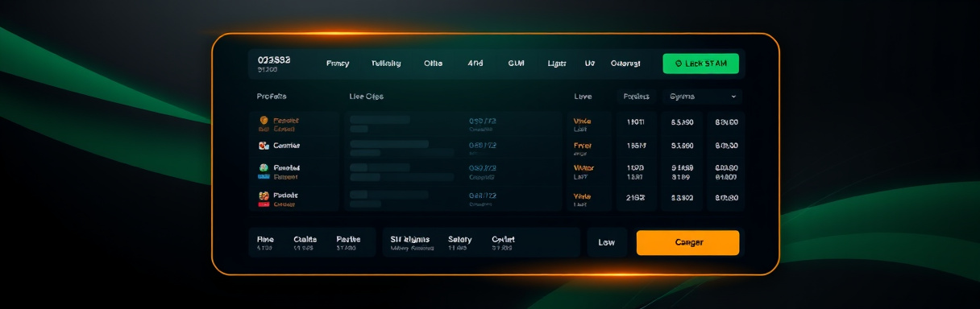Click the Profelts column header

coord(272,97)
